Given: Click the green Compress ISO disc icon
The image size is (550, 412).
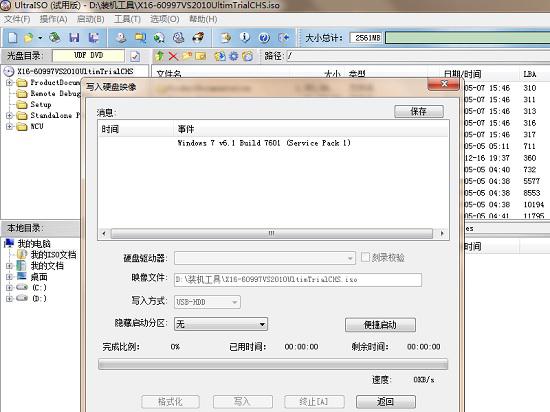Looking at the screenshot, I should 159,38.
